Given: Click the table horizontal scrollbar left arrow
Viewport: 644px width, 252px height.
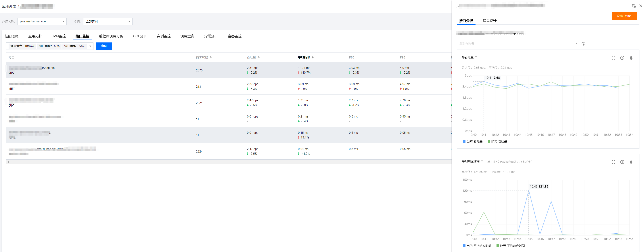Looking at the screenshot, I should (8, 162).
